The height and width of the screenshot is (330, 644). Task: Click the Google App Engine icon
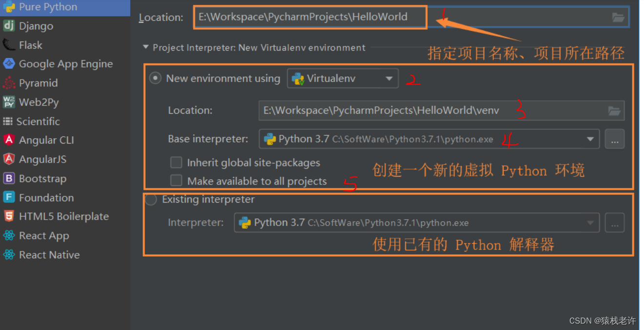click(9, 63)
